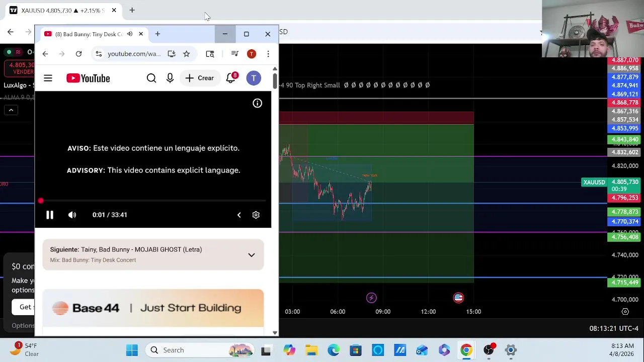Mute the video with speaker icon
Viewport: 644px width, 362px height.
[x=72, y=215]
